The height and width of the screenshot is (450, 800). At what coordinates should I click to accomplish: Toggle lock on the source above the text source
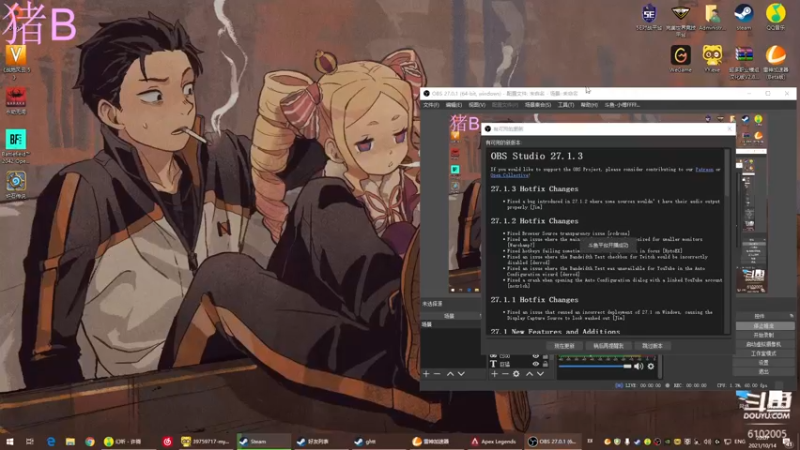[x=545, y=356]
